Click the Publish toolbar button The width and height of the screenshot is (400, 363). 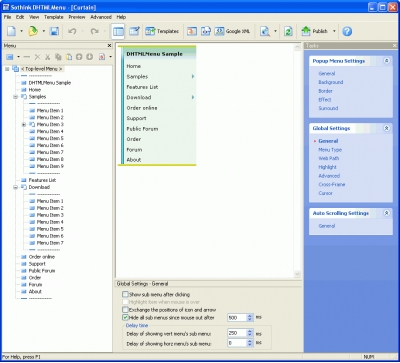pyautogui.click(x=315, y=31)
